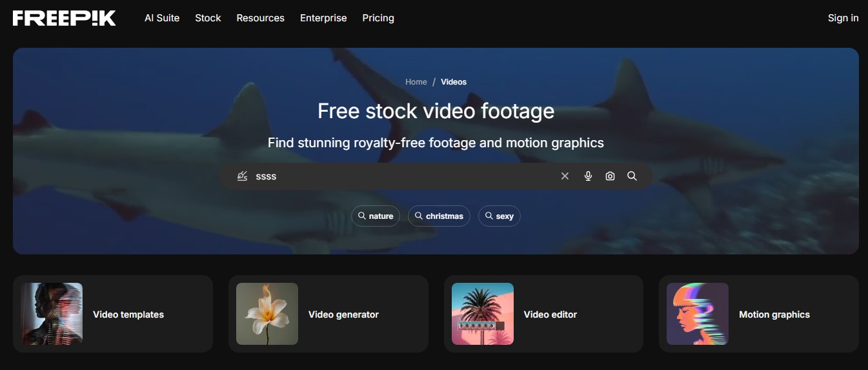Click Sign in
This screenshot has height=370, width=868.
click(x=843, y=18)
